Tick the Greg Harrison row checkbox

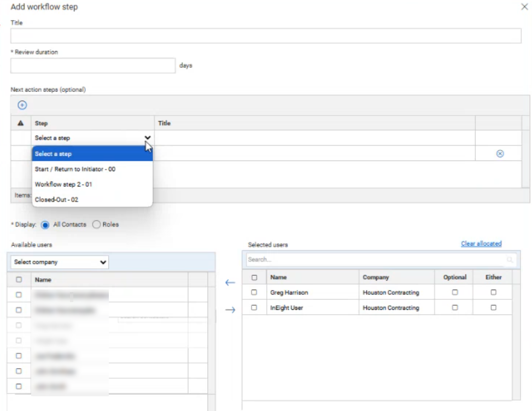tap(254, 292)
